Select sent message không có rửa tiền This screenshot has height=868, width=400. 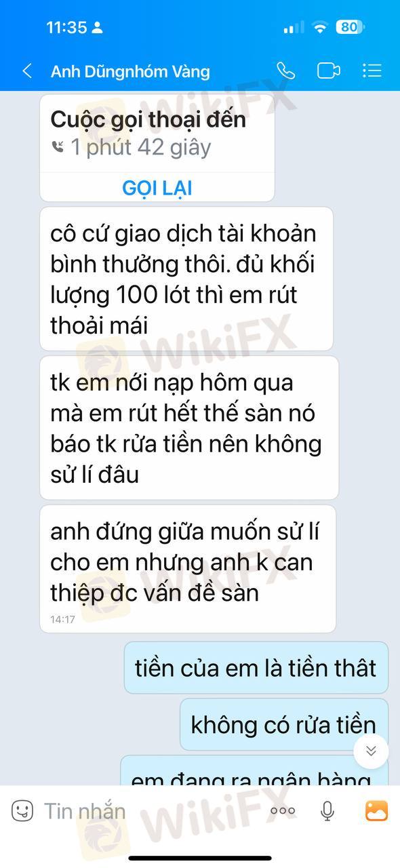click(283, 725)
